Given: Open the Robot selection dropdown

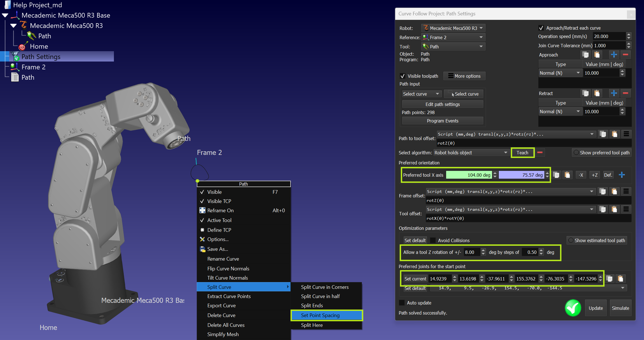Looking at the screenshot, I should pyautogui.click(x=453, y=28).
